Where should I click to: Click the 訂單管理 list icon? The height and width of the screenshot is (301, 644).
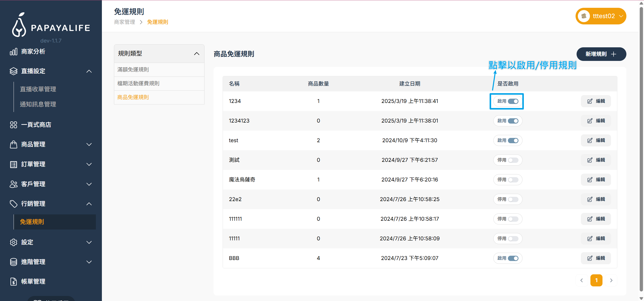[x=14, y=164]
